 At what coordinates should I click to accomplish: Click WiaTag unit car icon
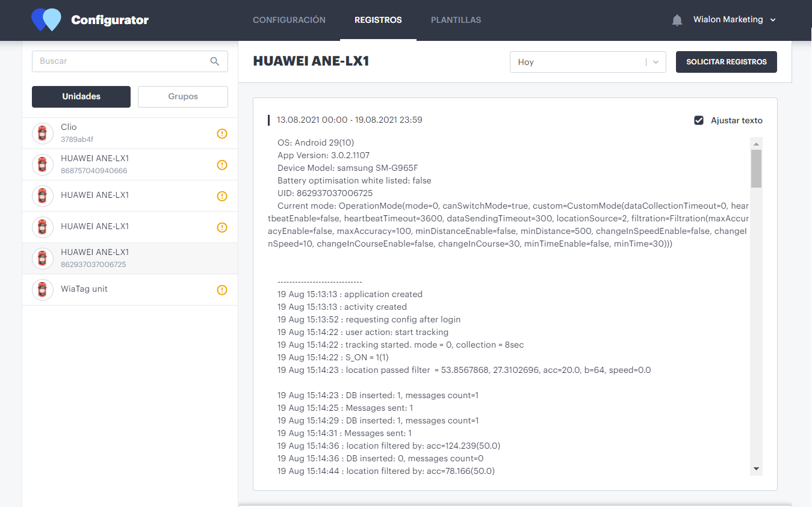[x=42, y=289]
